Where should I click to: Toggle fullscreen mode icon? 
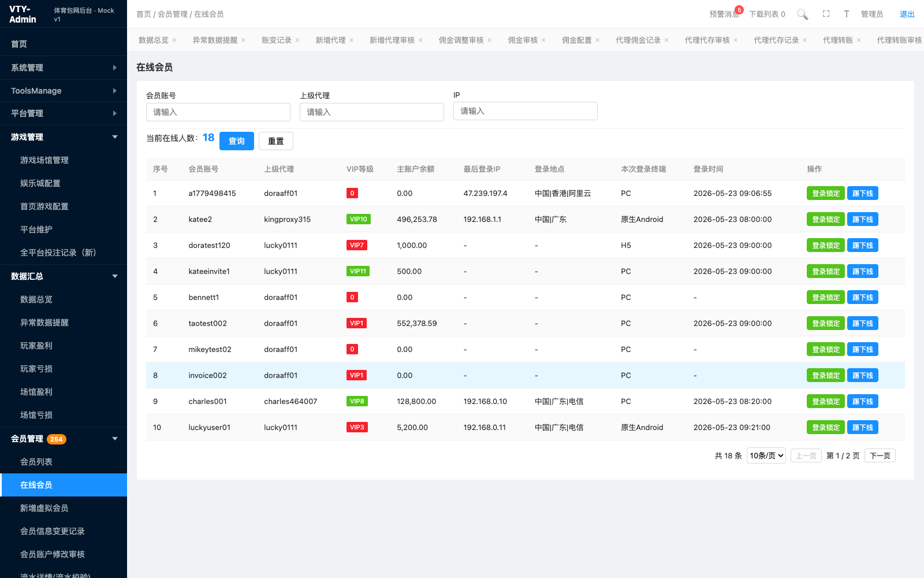tap(826, 14)
